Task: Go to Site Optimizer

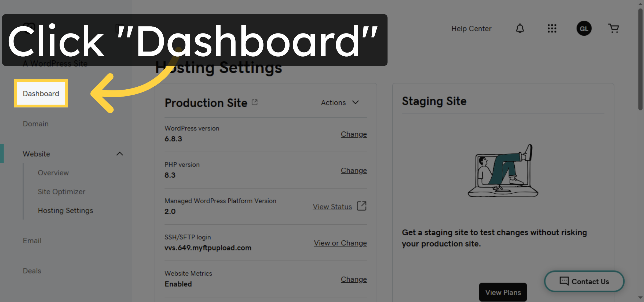Action: click(x=61, y=191)
